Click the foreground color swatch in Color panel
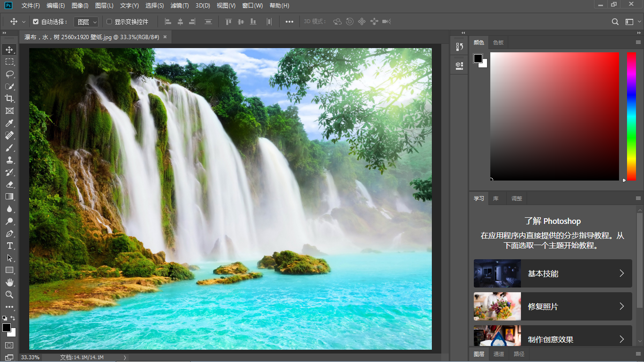 click(x=478, y=58)
